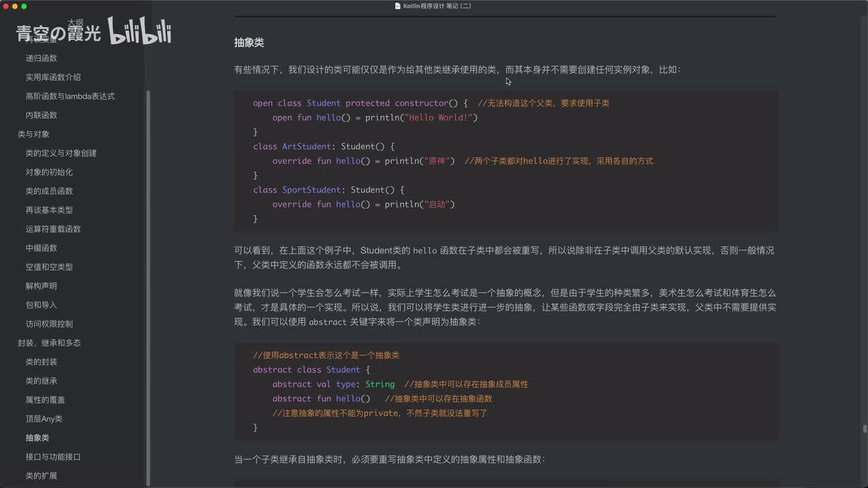Open the 递归函数 outline entry
The image size is (868, 488).
pyautogui.click(x=41, y=58)
